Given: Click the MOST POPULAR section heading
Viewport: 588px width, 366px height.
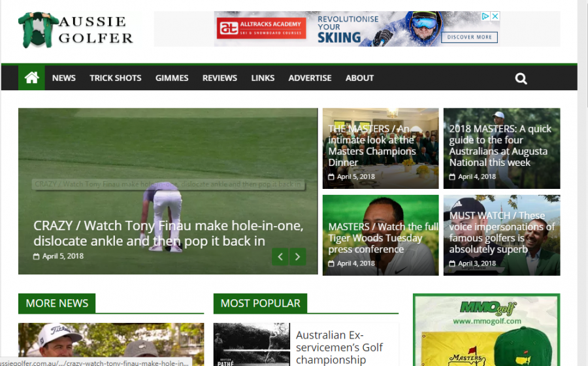Looking at the screenshot, I should [260, 303].
